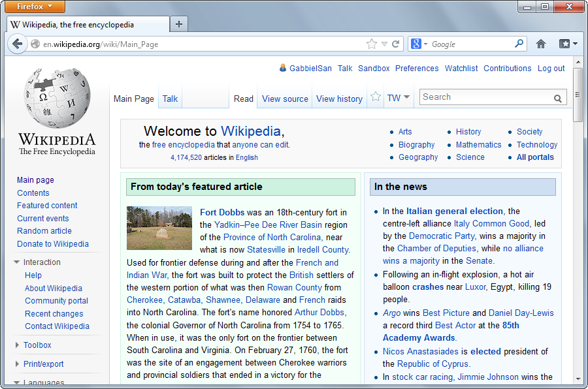Open Firefox home page via house icon
Image resolution: width=588 pixels, height=389 pixels.
click(x=541, y=44)
